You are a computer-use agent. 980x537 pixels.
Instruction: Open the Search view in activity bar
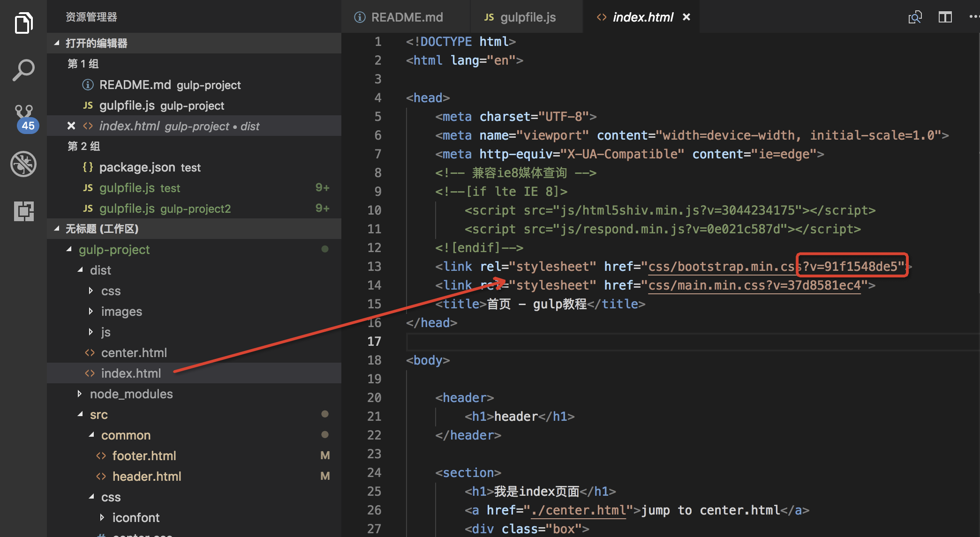click(x=23, y=70)
